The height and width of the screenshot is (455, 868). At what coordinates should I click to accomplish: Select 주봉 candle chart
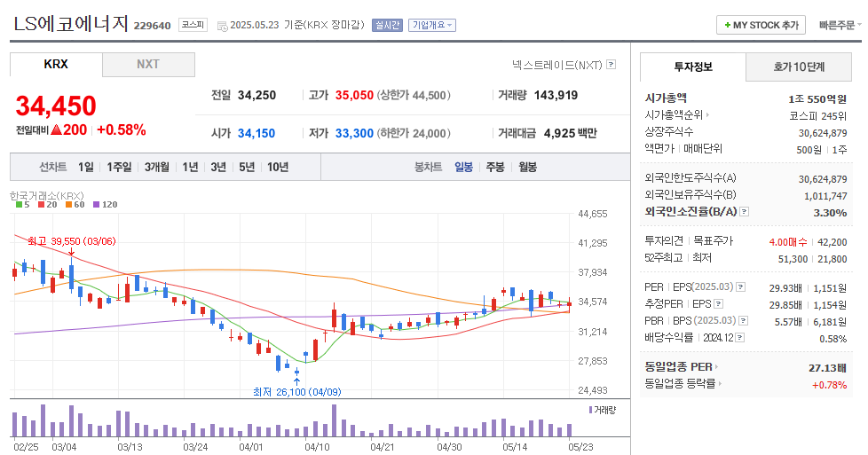pos(495,167)
